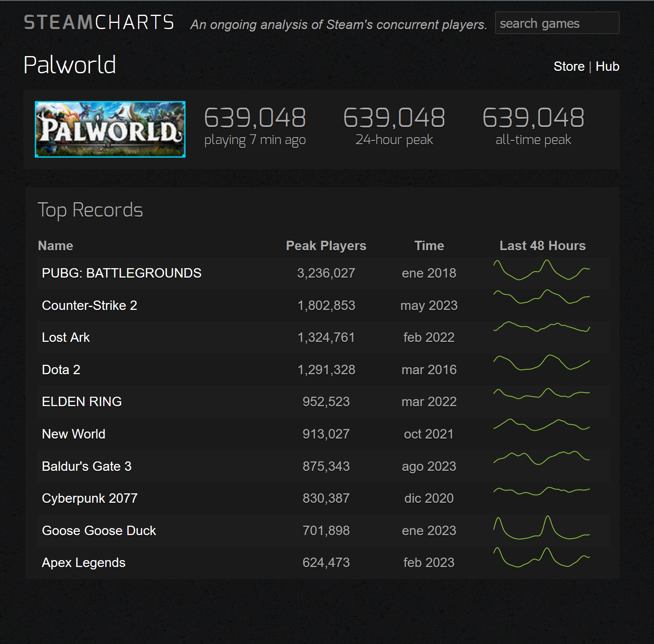The width and height of the screenshot is (654, 644).
Task: Click the New World 48-hour sparkline chart
Action: tap(541, 425)
